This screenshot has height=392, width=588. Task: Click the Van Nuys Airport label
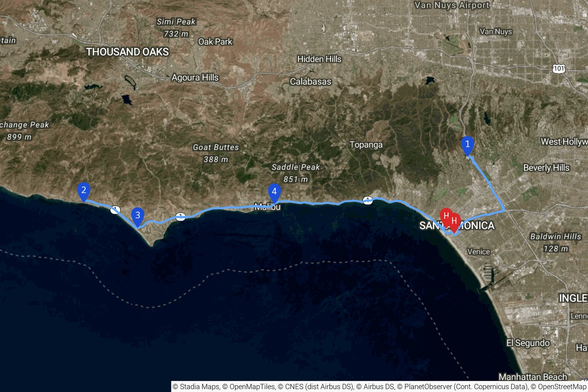452,5
